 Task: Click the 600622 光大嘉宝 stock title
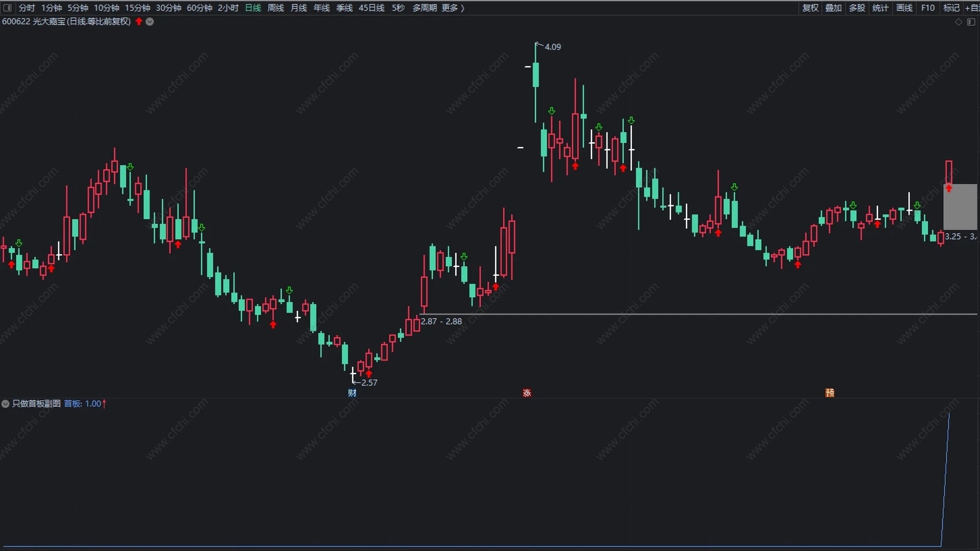tap(66, 22)
